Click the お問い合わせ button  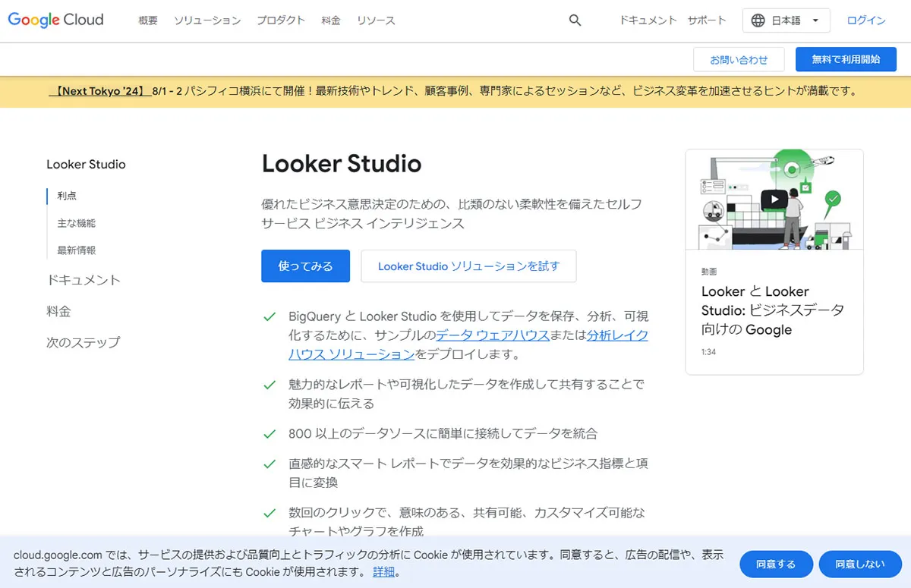740,58
